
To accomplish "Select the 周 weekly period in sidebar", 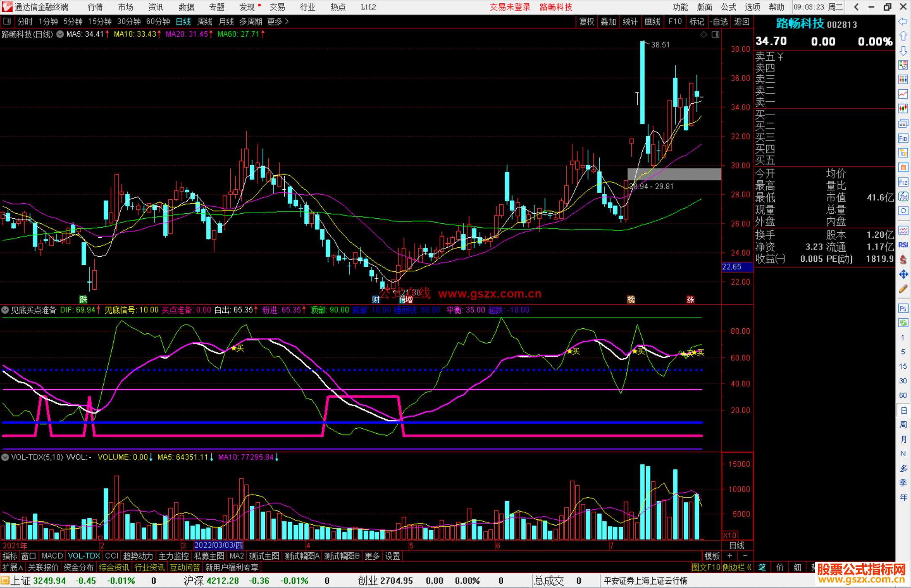I will [x=903, y=424].
